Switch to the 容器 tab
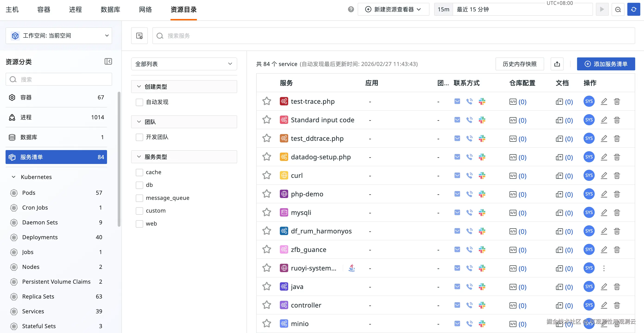Image resolution: width=644 pixels, height=333 pixels. pyautogui.click(x=44, y=9)
